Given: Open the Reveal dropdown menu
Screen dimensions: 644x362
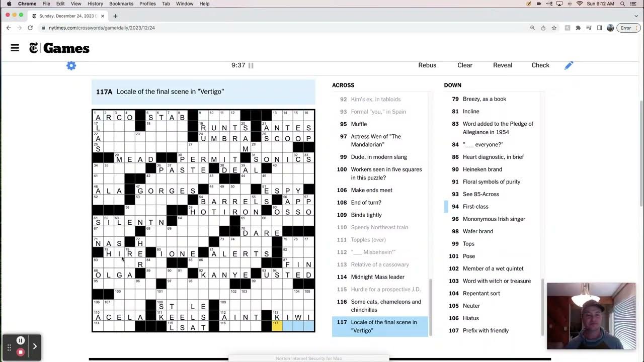Looking at the screenshot, I should (503, 65).
